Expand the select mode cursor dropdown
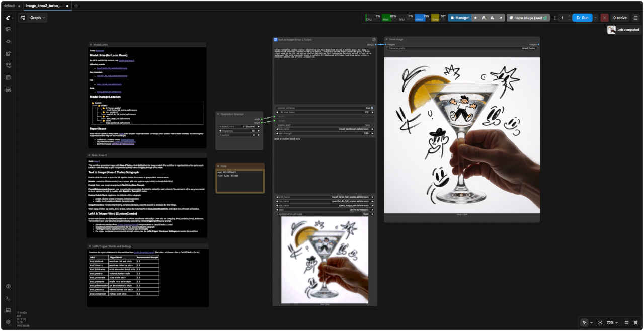The width and height of the screenshot is (644, 331). pos(591,322)
